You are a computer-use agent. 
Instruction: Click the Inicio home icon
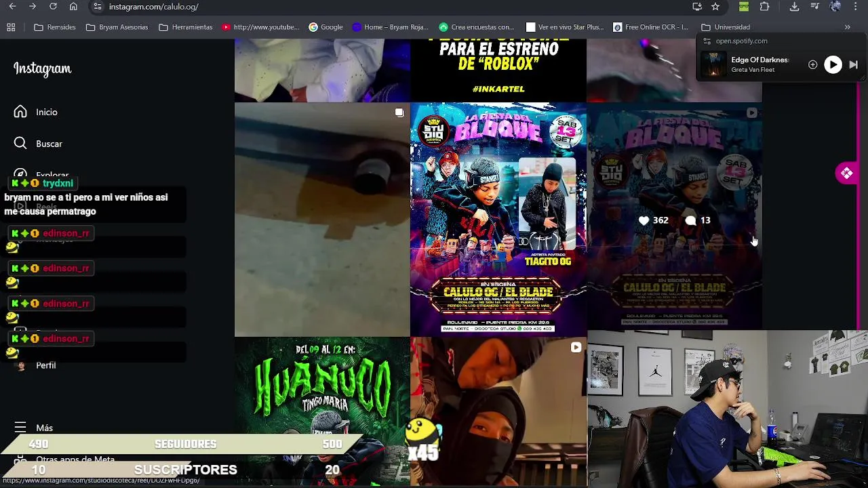20,112
